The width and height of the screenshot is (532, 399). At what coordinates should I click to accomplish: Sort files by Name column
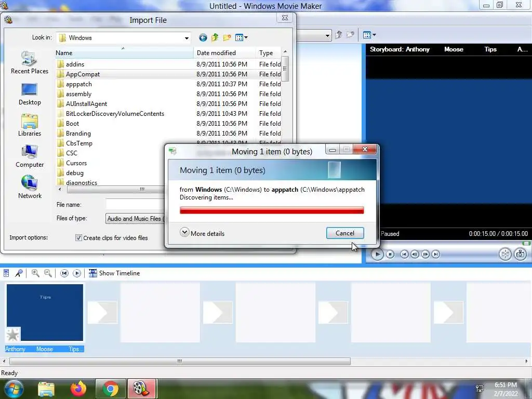click(x=124, y=53)
